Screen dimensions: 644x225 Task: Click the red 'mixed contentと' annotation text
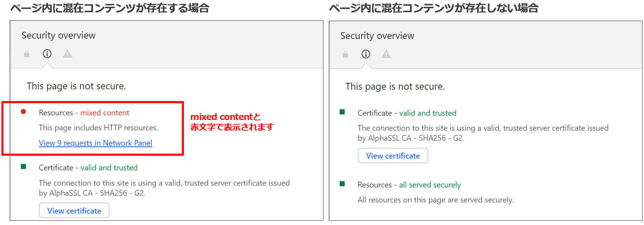click(x=225, y=117)
